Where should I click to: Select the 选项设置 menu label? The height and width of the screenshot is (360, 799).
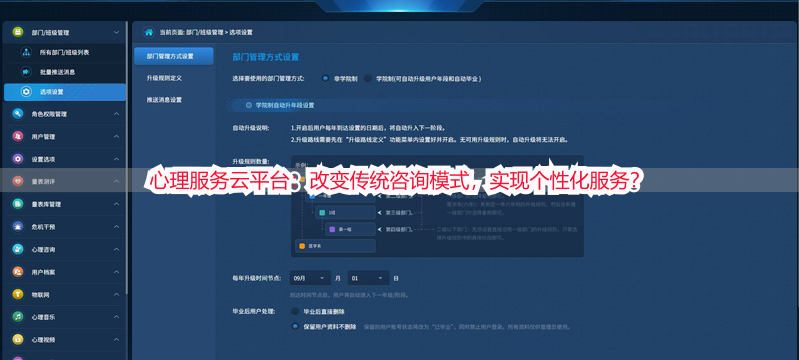pos(52,92)
